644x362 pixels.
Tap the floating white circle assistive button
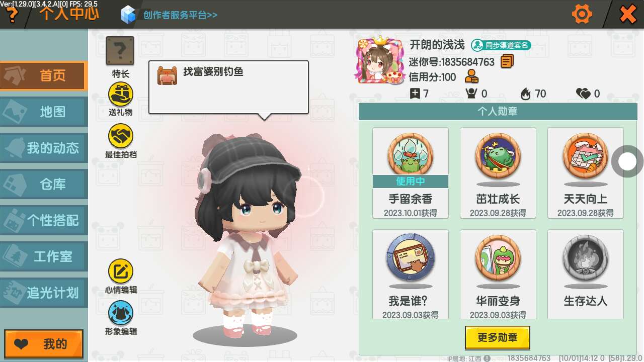627,161
